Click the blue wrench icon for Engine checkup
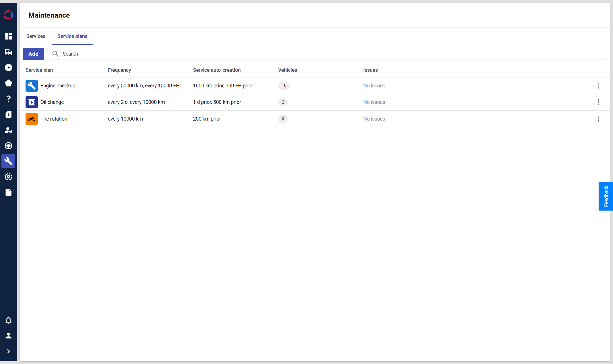 click(x=32, y=86)
